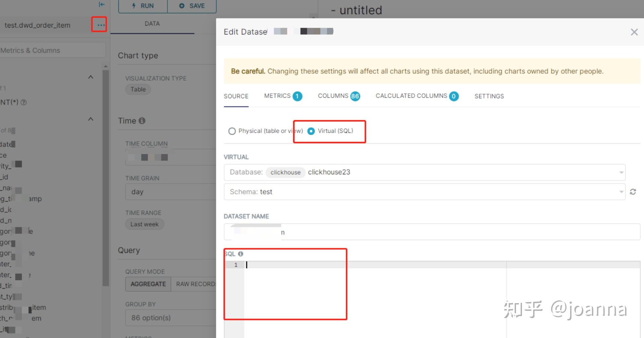Click the Dataset Name input field
This screenshot has height=338, width=644.
(431, 232)
